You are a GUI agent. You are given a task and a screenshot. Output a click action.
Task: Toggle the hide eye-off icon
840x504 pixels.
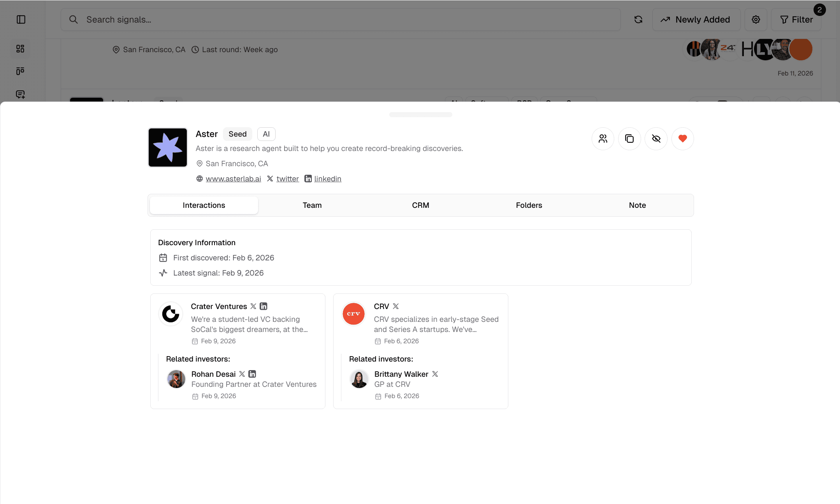pyautogui.click(x=656, y=139)
